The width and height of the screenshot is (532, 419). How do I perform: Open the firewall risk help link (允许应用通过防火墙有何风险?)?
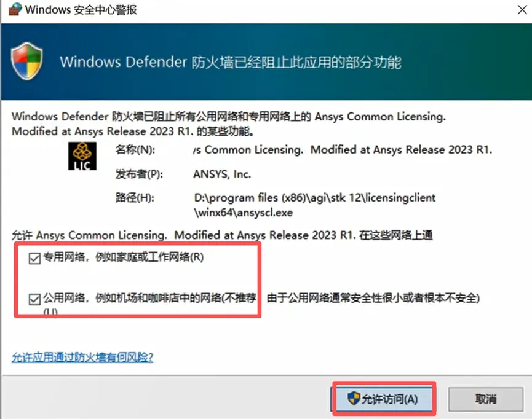click(x=82, y=357)
